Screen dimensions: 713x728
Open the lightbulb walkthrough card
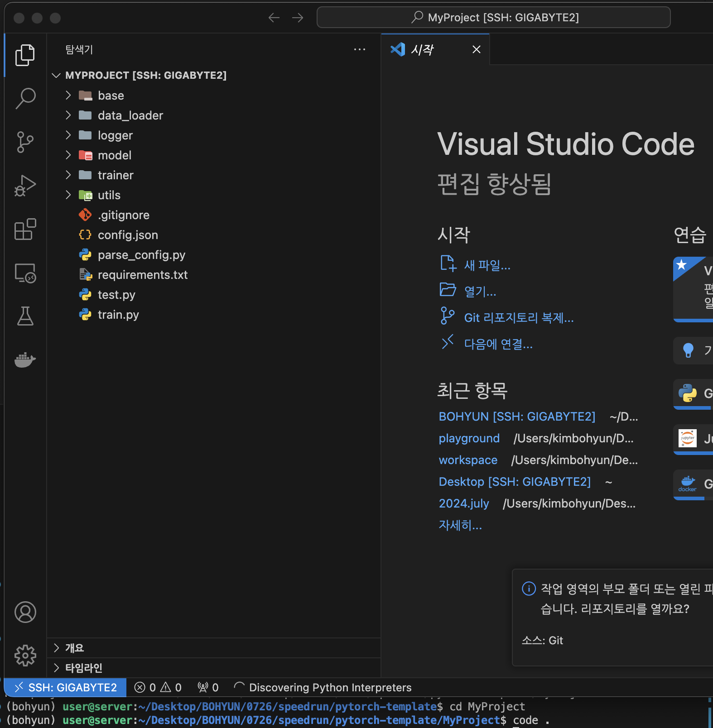pos(693,350)
